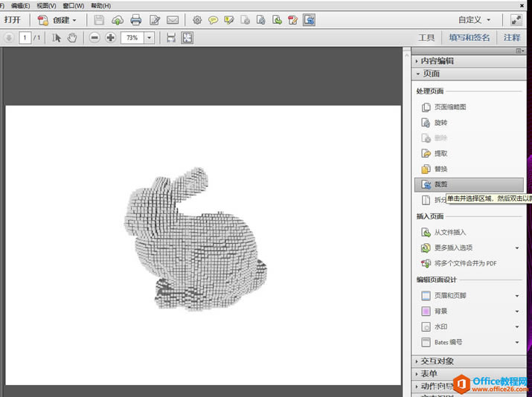Open the Window (窗口) menu
The width and height of the screenshot is (532, 397).
pyautogui.click(x=73, y=5)
